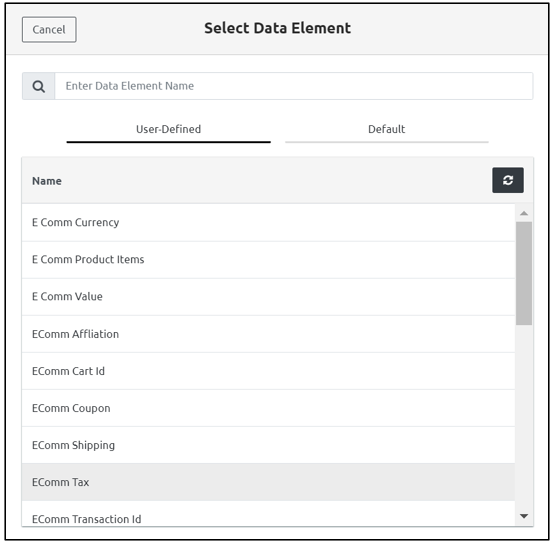Select the E Comm Currency row
The image size is (552, 543).
(x=268, y=223)
